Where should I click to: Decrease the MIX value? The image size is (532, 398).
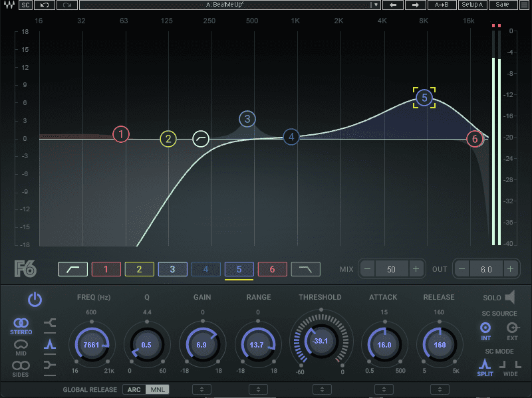tap(368, 269)
